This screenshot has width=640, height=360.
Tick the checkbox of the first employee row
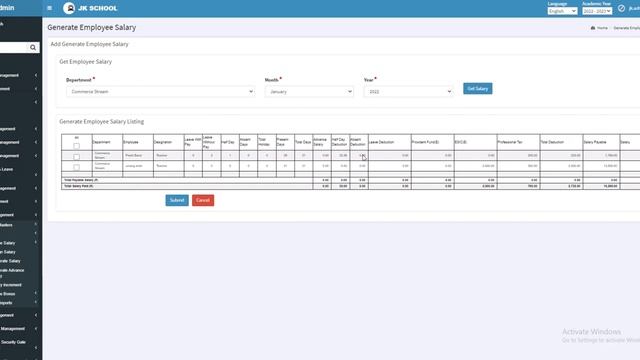76,156
